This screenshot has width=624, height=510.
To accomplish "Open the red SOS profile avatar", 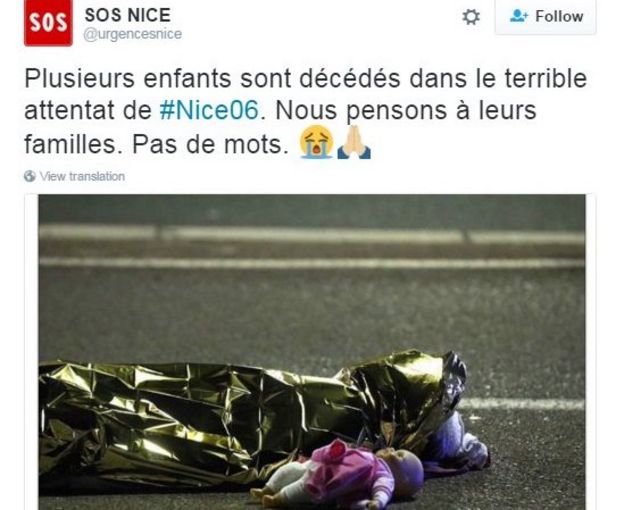I will (48, 23).
